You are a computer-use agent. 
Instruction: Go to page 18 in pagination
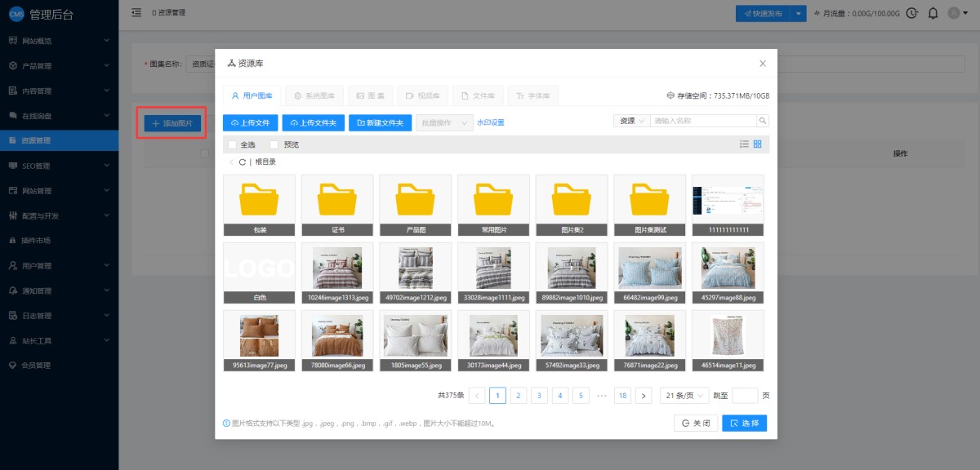click(x=623, y=396)
